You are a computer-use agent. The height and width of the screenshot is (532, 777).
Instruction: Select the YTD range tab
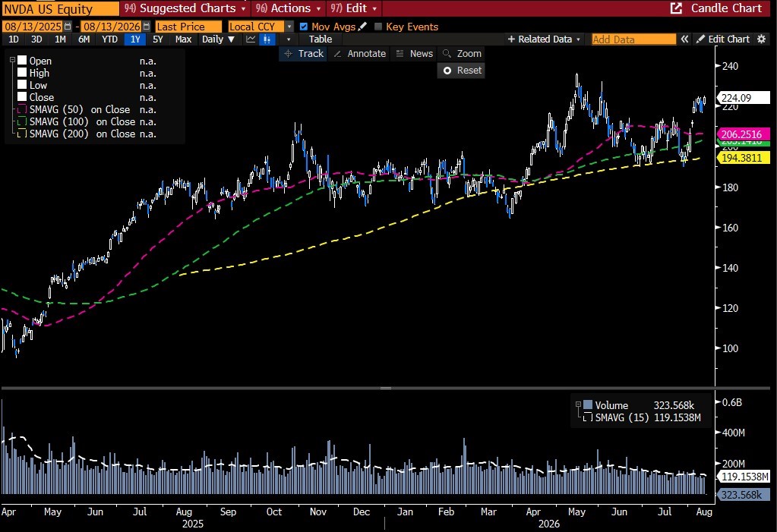(109, 39)
